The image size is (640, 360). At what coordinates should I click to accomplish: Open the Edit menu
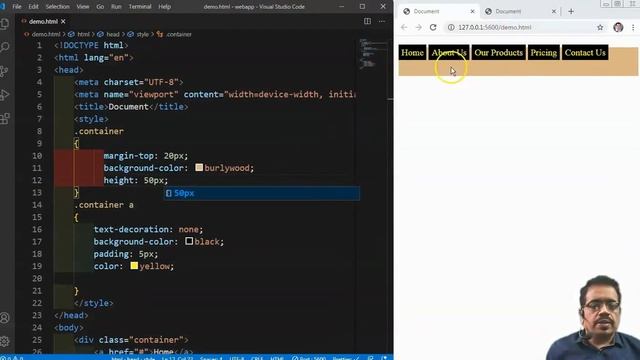pos(33,7)
